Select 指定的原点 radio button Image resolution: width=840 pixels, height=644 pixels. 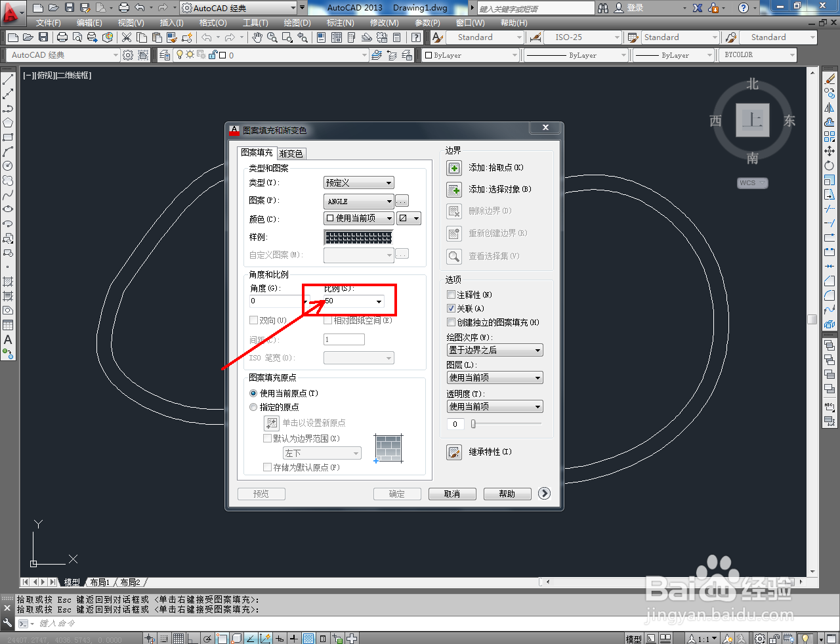pos(253,407)
